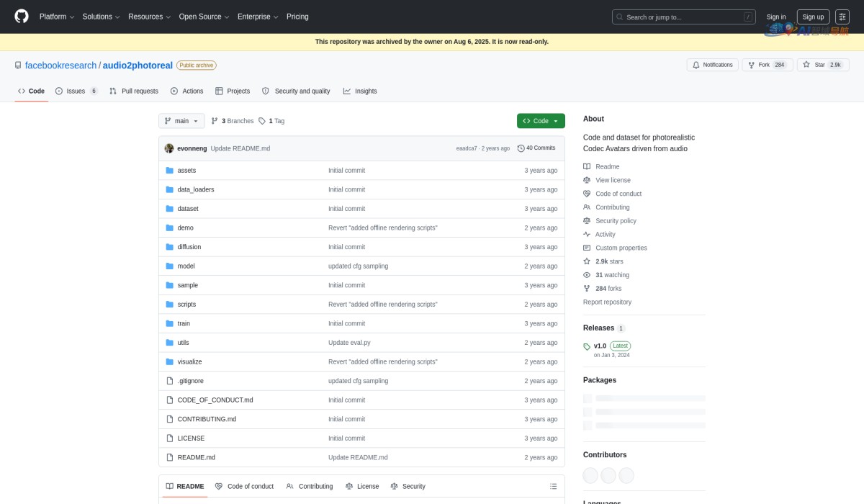
Task: Open the README outline list icon
Action: (x=553, y=487)
